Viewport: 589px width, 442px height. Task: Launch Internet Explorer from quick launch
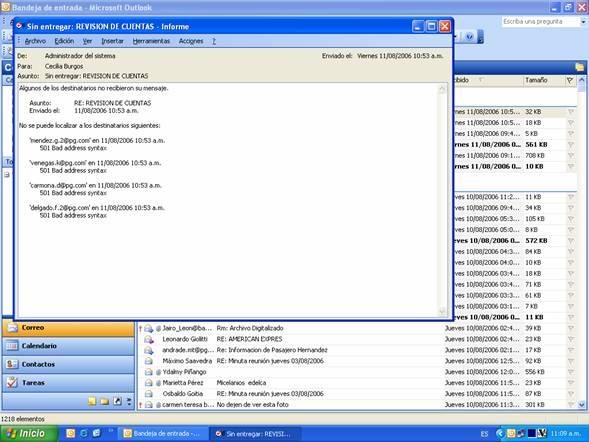84,434
